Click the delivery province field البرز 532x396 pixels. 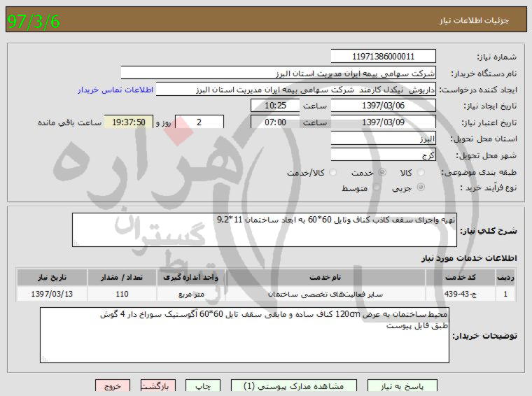384,139
